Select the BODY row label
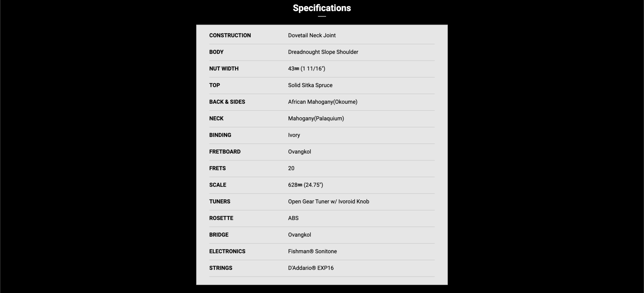Viewport: 644px width, 293px height. (x=216, y=52)
